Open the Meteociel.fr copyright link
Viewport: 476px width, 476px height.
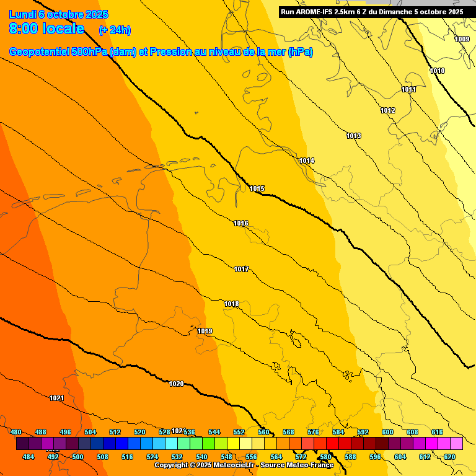(x=244, y=465)
